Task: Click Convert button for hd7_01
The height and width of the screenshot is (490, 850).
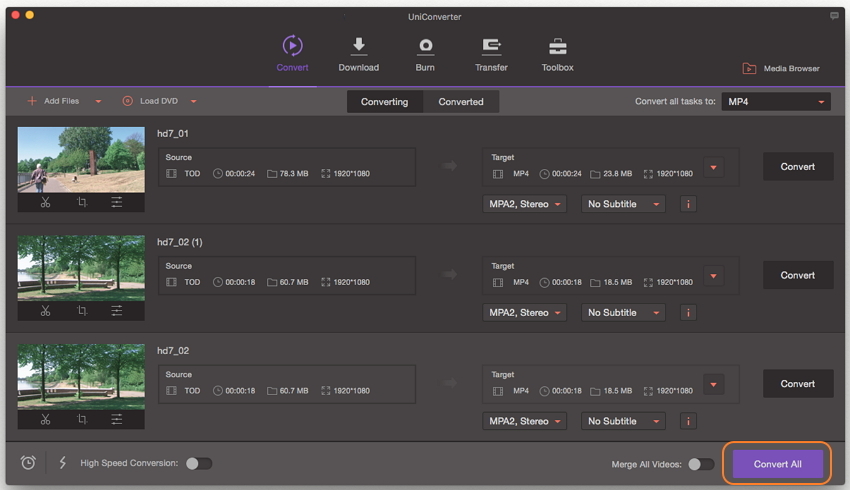Action: pos(797,167)
